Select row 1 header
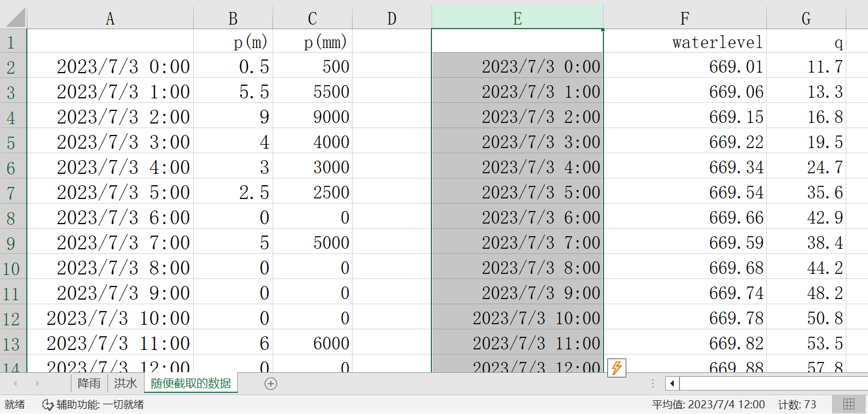Image resolution: width=868 pixels, height=414 pixels. pyautogui.click(x=14, y=42)
